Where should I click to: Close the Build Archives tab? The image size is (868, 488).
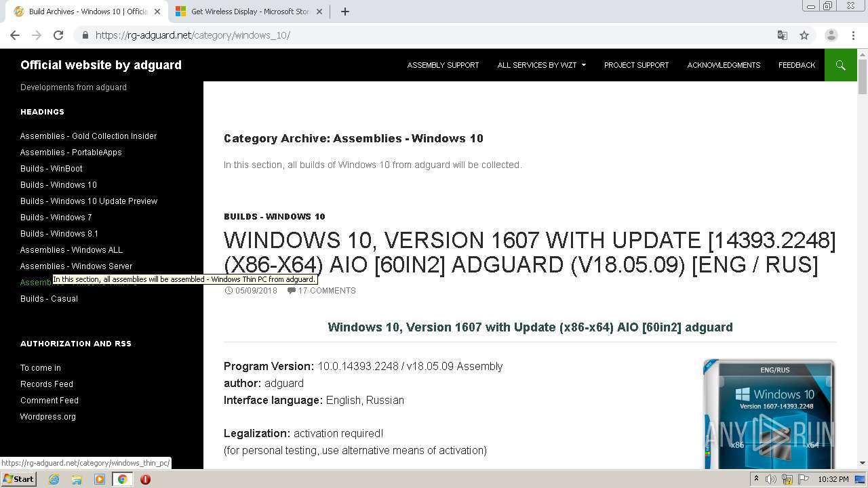tap(157, 12)
